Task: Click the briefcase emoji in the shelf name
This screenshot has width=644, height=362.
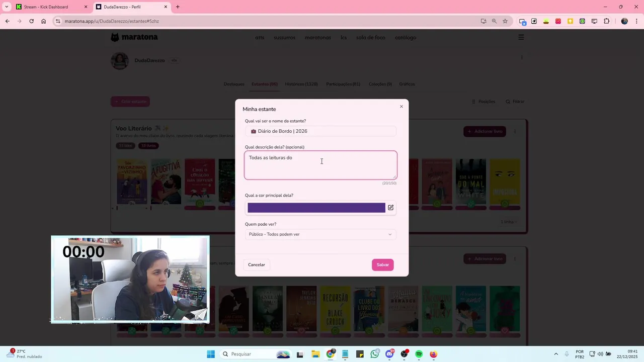Action: coord(254,131)
